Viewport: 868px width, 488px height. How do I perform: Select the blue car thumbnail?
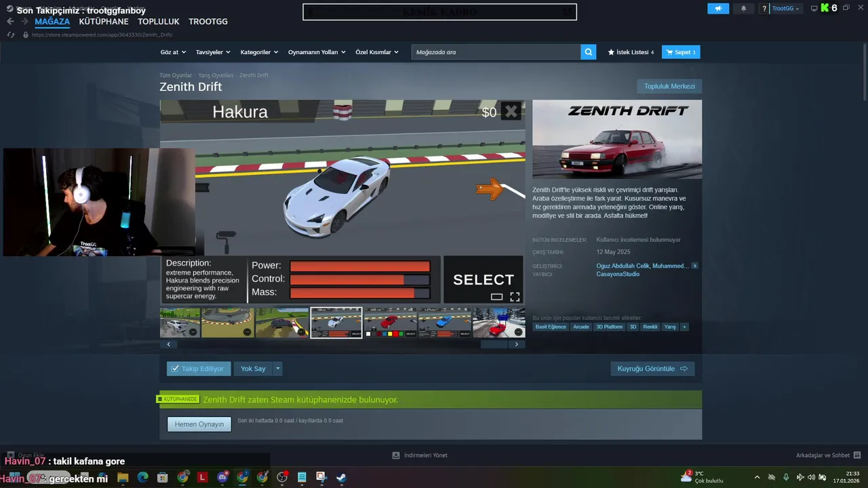tap(445, 323)
